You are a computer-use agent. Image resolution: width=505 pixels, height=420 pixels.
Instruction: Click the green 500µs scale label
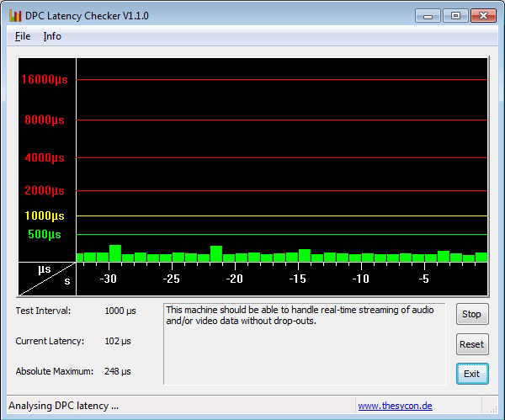(x=45, y=234)
